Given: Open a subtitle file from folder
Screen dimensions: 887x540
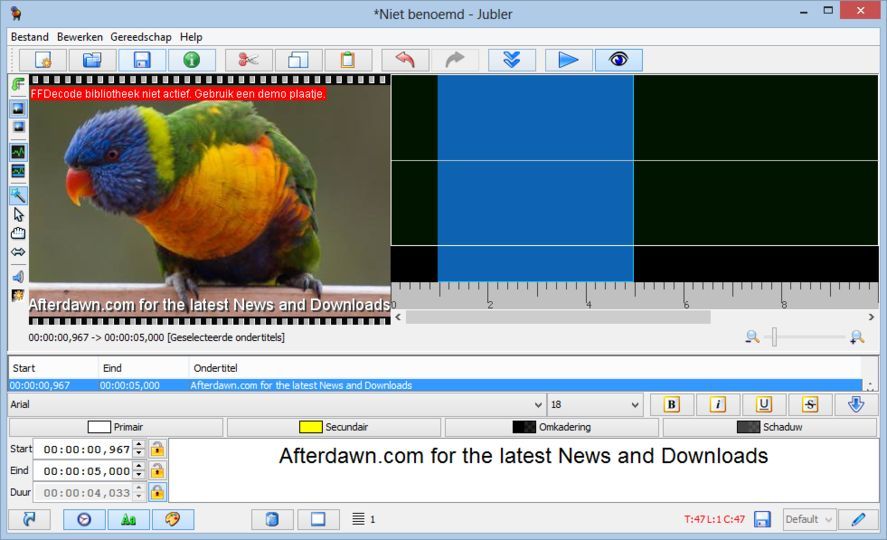Looking at the screenshot, I should 92,60.
